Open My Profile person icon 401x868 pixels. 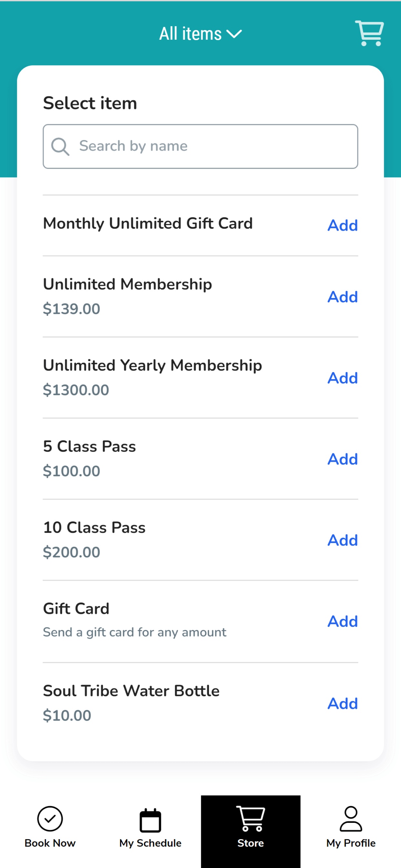(351, 819)
